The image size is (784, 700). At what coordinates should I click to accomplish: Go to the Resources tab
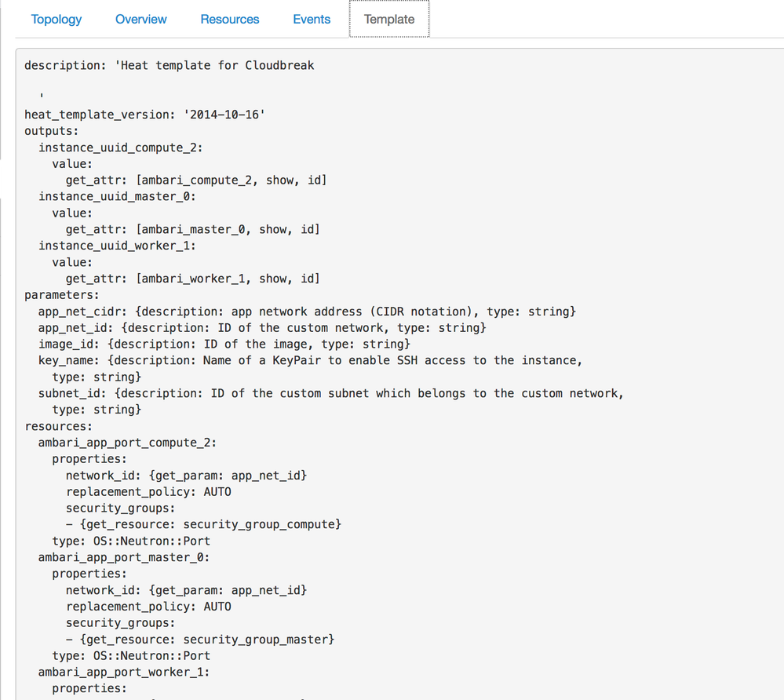[x=229, y=19]
